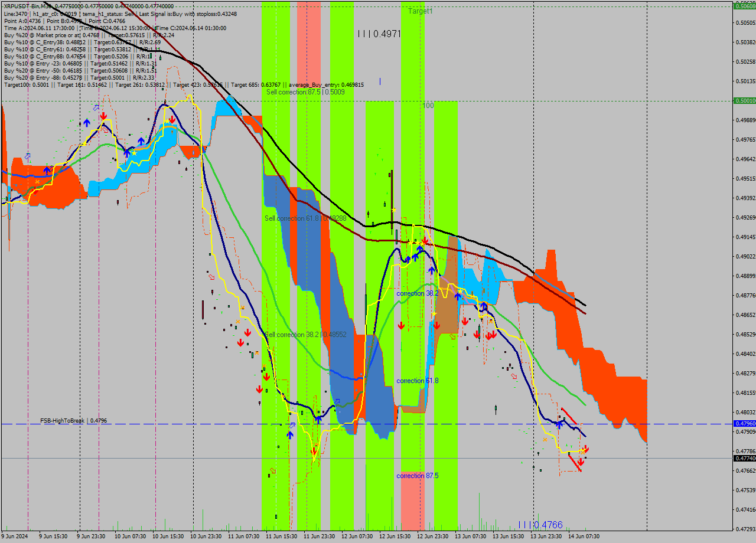Image resolution: width=756 pixels, height=543 pixels.
Task: Select the 'Buy %20 @ Entry -50' line
Action: coord(80,71)
